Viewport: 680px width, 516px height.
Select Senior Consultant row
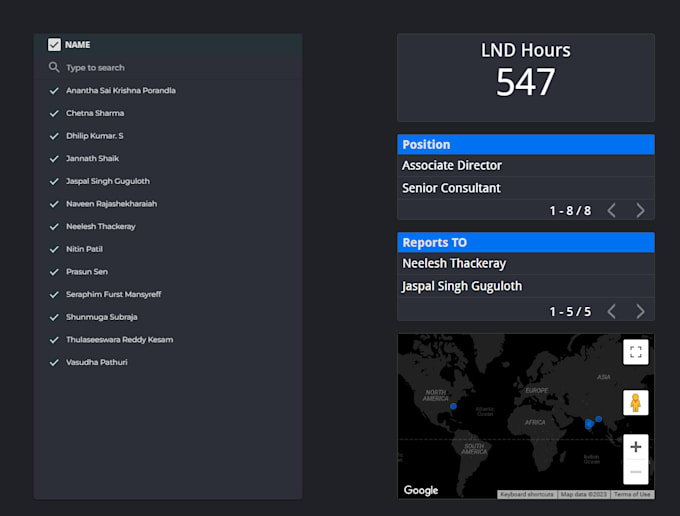526,188
